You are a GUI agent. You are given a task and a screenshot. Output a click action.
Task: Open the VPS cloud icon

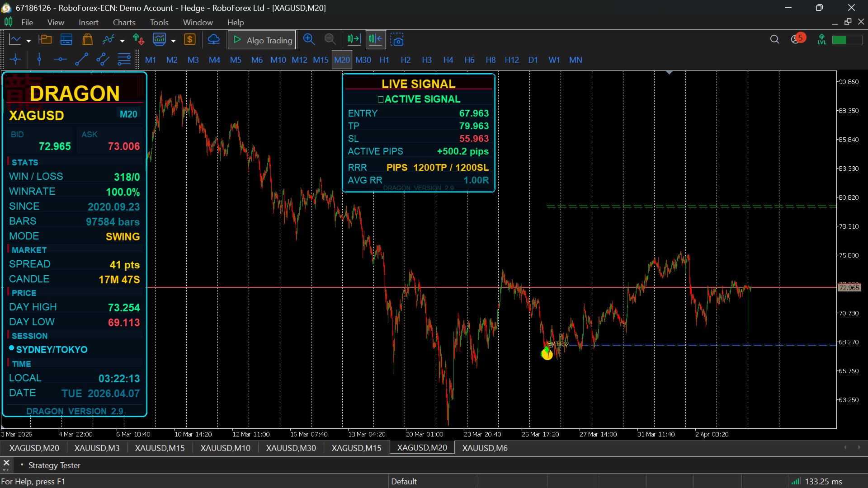click(x=213, y=40)
